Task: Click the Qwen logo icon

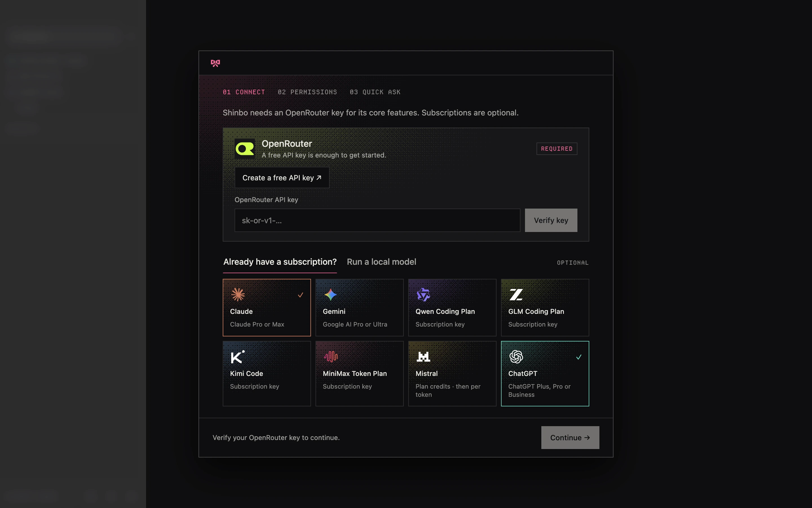Action: coord(423,295)
